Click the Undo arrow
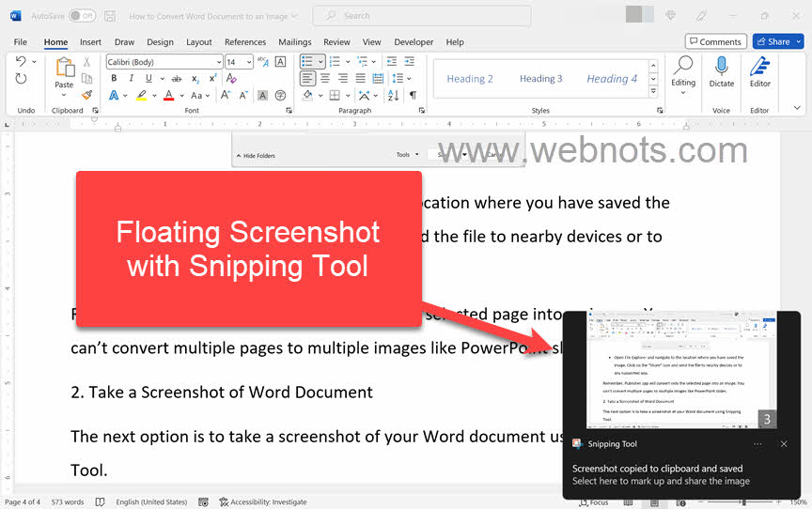Viewport: 812px width, 509px height. 21,62
